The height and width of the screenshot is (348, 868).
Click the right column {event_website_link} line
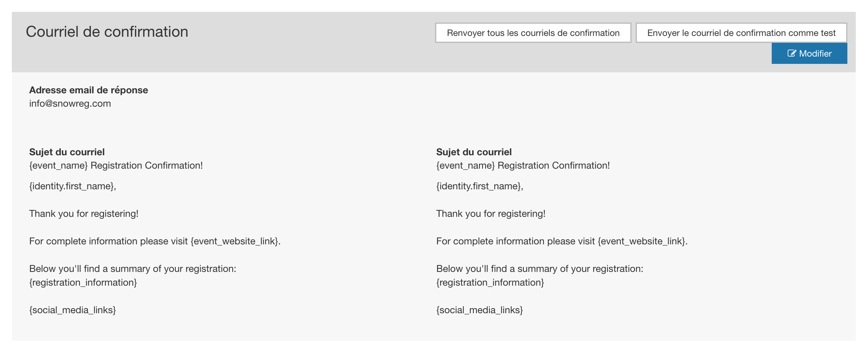(562, 241)
